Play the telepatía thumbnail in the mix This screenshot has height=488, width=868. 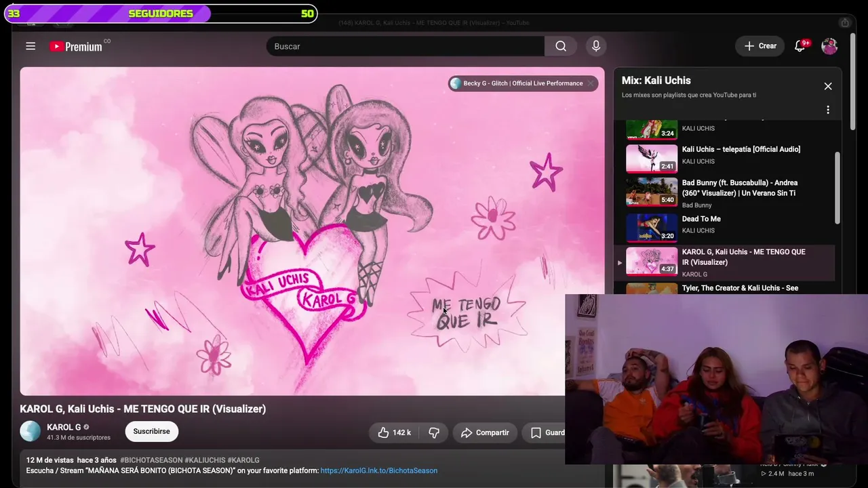click(652, 159)
